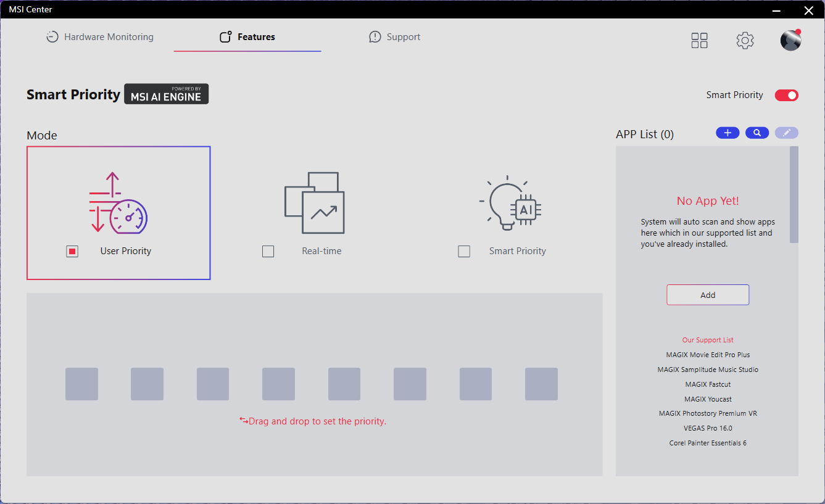The height and width of the screenshot is (504, 825).
Task: Select the Real-time chart icon
Action: click(315, 203)
